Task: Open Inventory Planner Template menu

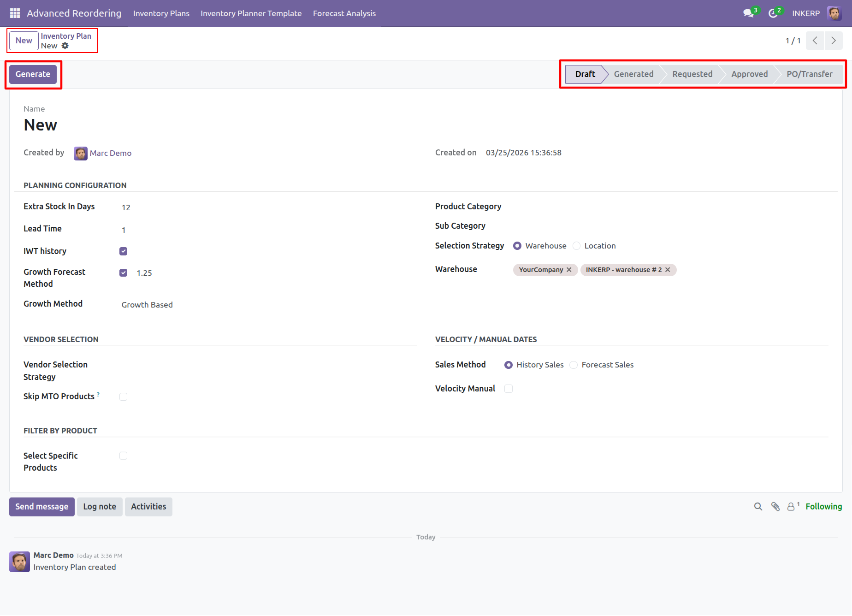Action: (x=251, y=13)
